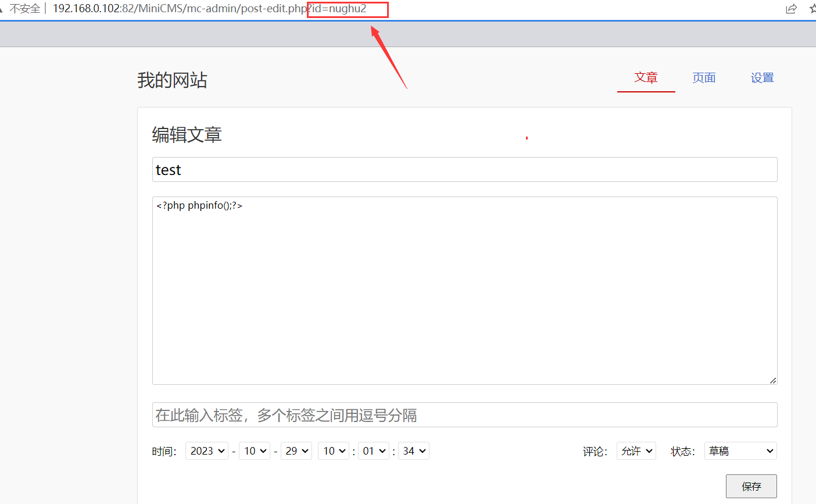Click the textarea resize grip
Image resolution: width=816 pixels, height=504 pixels.
point(772,380)
